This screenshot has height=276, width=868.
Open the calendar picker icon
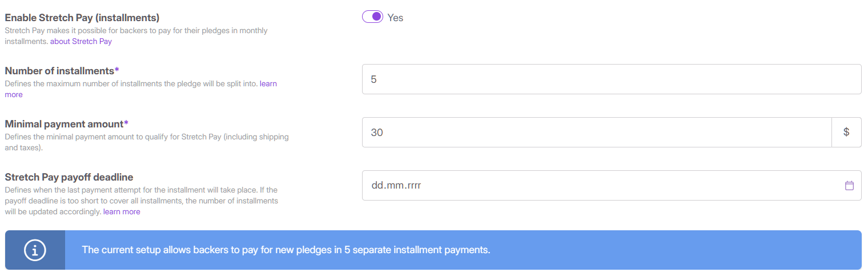click(x=849, y=185)
